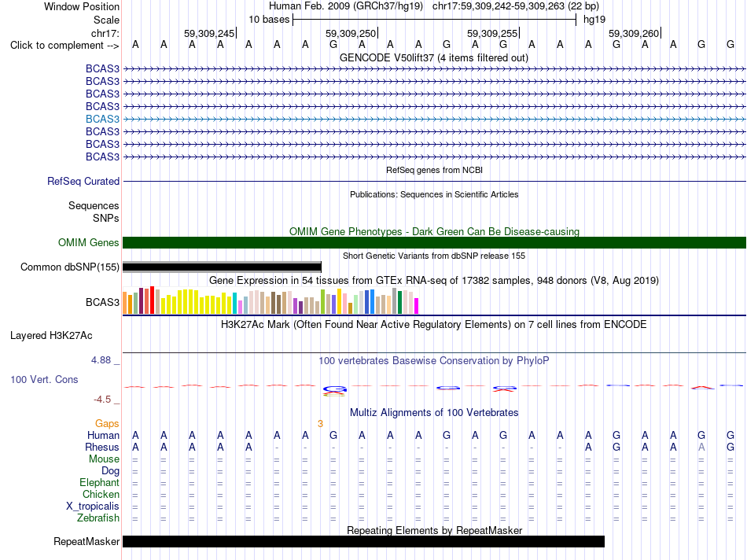Screen dimensions: 747x560
Task: Click the black RepeatMasker repeat element bar
Action: tap(363, 541)
